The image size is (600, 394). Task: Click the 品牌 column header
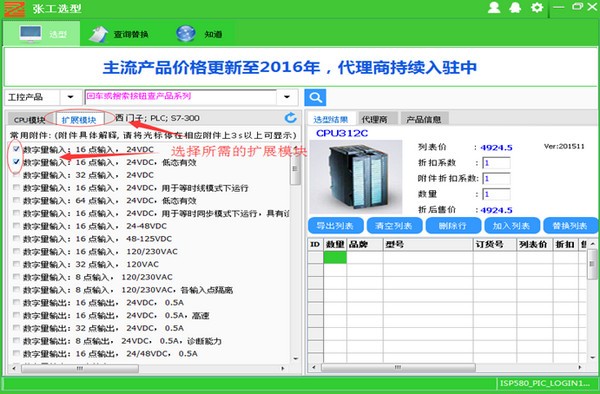365,244
